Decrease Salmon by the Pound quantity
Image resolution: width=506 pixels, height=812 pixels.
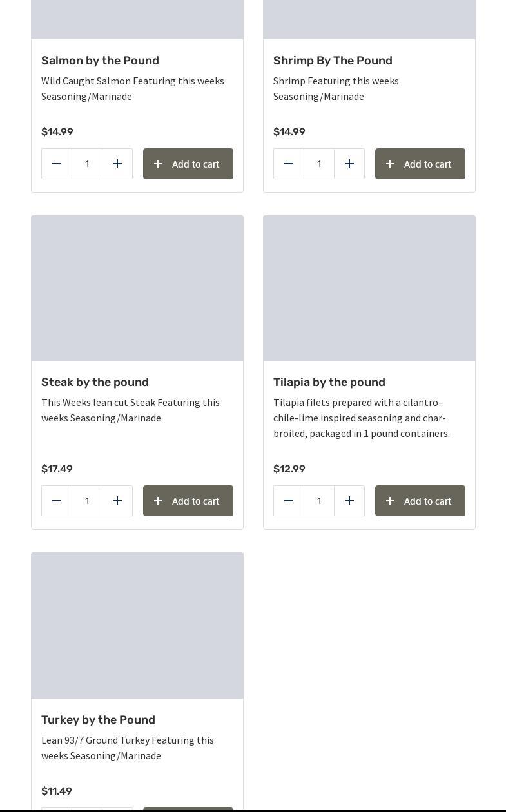[x=57, y=164]
